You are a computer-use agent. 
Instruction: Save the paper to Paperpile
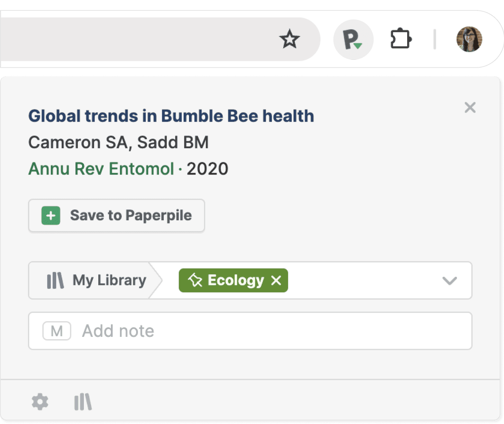click(117, 216)
